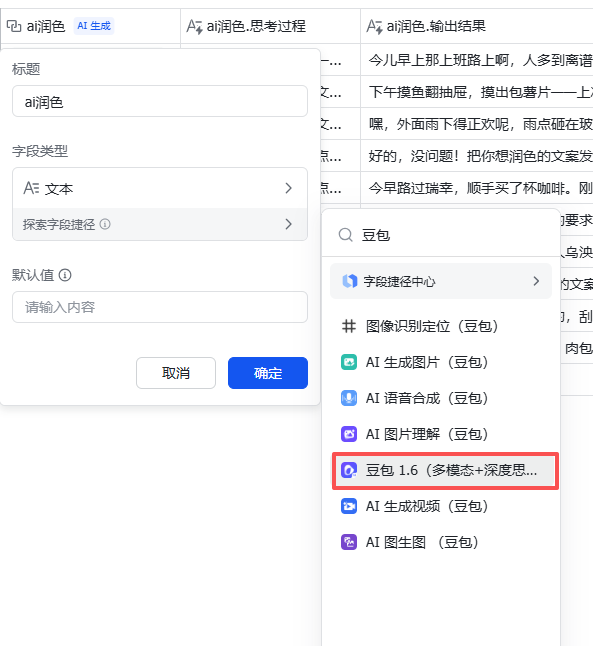Click the search magnifier icon in shortcut panel
593x646 pixels.
coord(345,235)
